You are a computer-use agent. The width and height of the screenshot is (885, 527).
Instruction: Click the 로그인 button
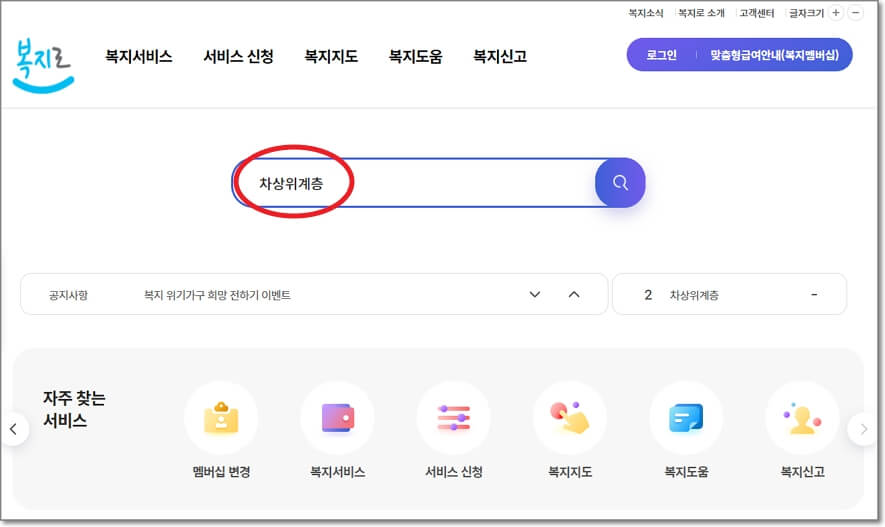(x=661, y=55)
